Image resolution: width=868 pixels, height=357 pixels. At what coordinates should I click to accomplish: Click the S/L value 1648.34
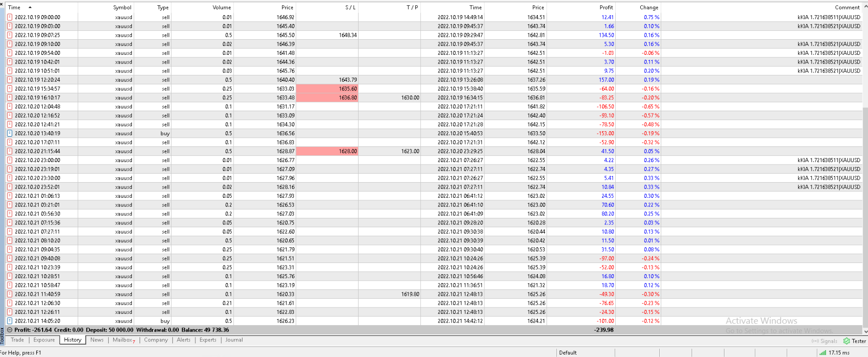pyautogui.click(x=348, y=35)
